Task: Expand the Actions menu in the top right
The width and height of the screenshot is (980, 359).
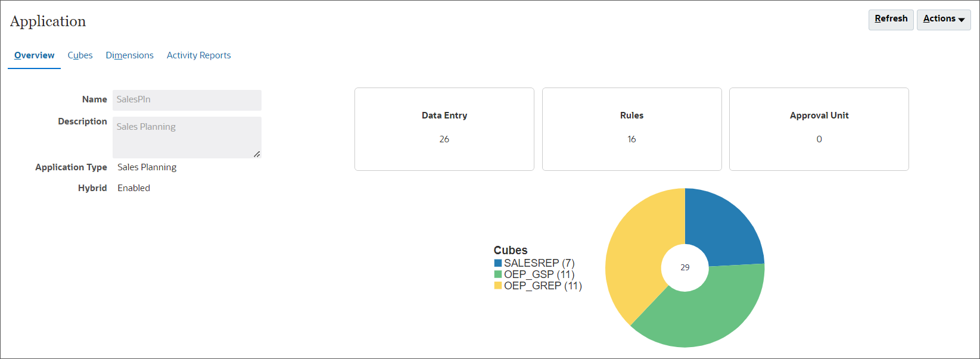Action: pos(943,19)
